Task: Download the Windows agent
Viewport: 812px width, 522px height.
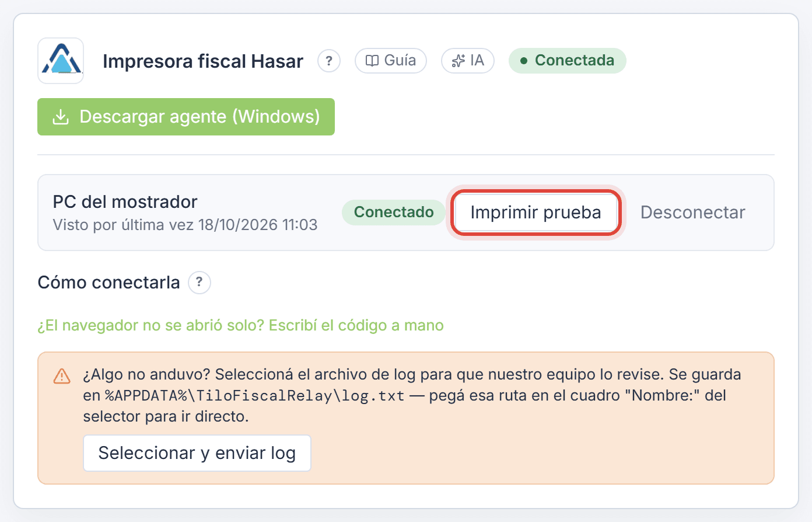Action: click(x=186, y=117)
